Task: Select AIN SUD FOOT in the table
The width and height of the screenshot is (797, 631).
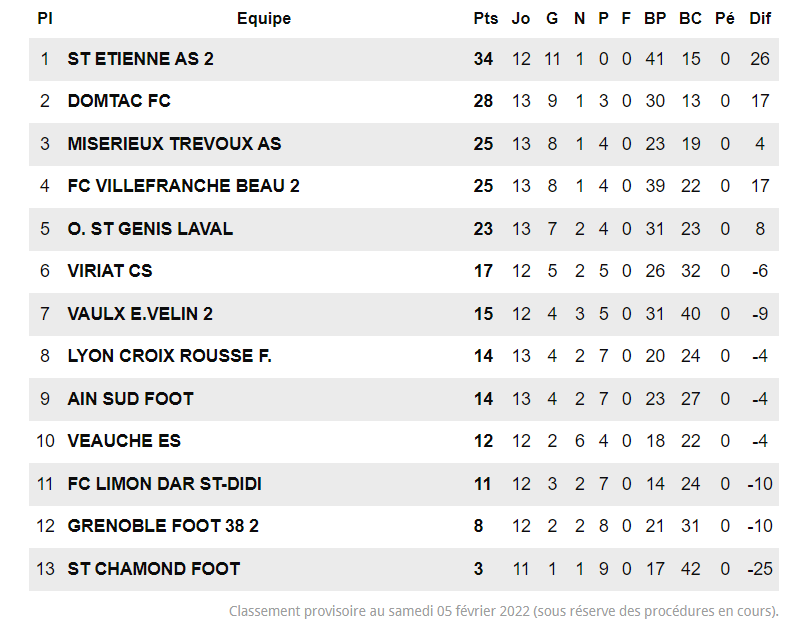Action: tap(130, 399)
